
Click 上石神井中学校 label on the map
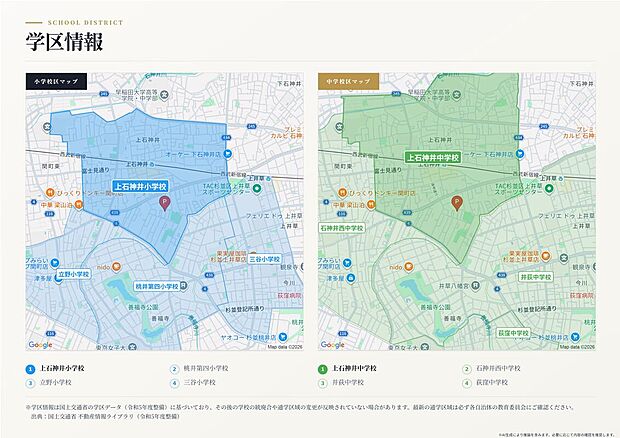433,157
